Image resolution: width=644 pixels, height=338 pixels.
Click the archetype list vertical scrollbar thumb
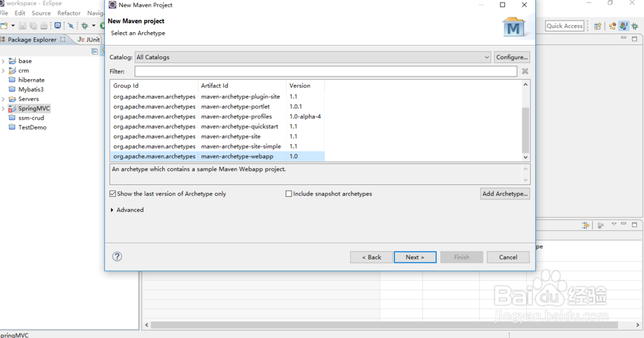(x=526, y=130)
